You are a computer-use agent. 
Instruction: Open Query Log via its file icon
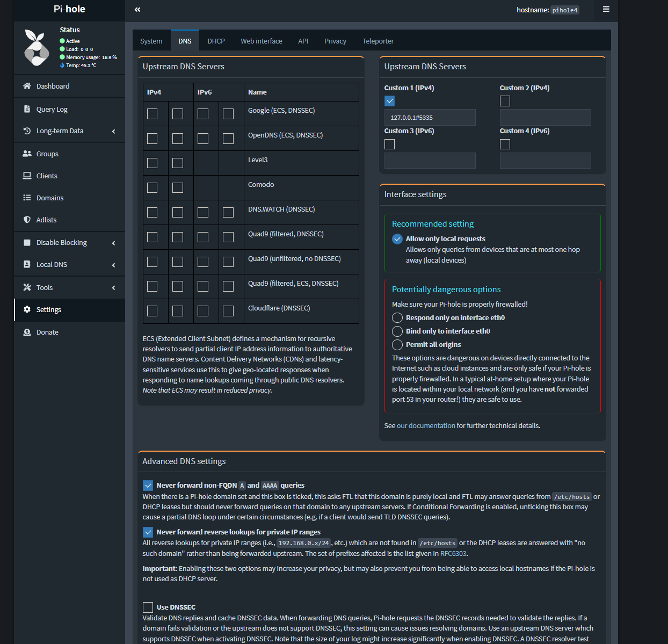click(27, 109)
